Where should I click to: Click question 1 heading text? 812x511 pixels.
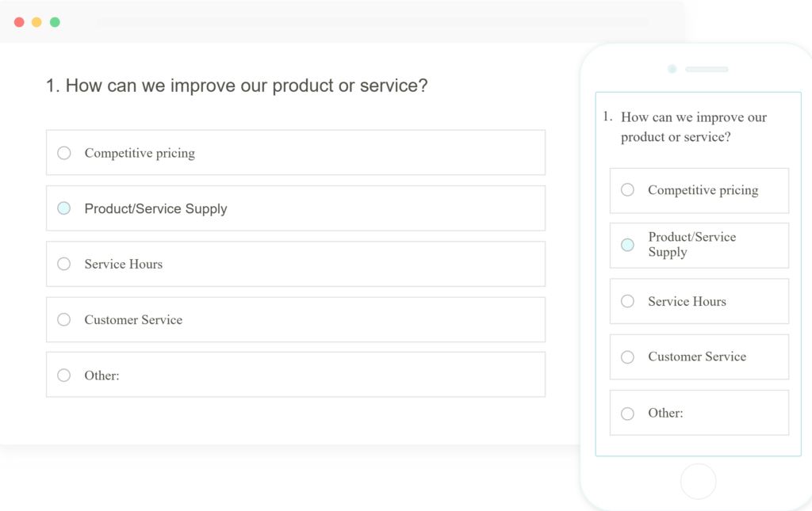pos(236,85)
